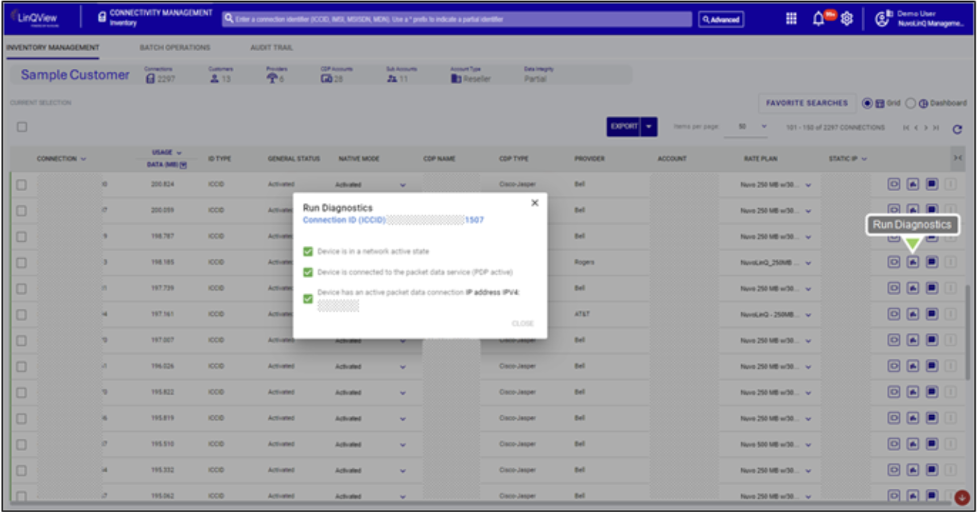Screen dimensions: 980x512
Task: Click the refresh icon beside pagination
Action: tap(957, 129)
